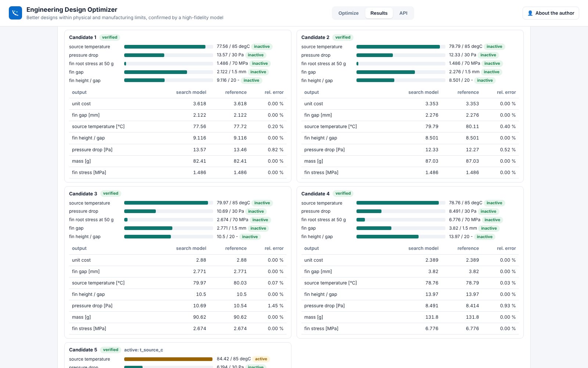Image resolution: width=588 pixels, height=368 pixels.
Task: Click Candidate 1 pressure drop error '0.82 %'
Action: (x=276, y=150)
